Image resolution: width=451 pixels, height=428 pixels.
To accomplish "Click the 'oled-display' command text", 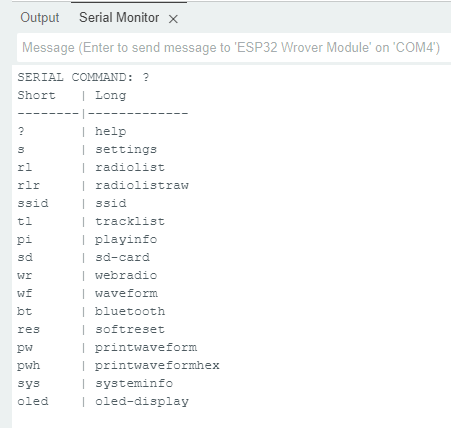I will [142, 402].
